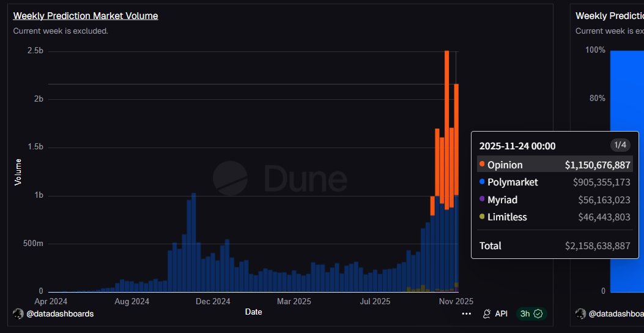Click the orange Opinion color dot
Viewport: 644px width, 333px height.
tap(482, 164)
